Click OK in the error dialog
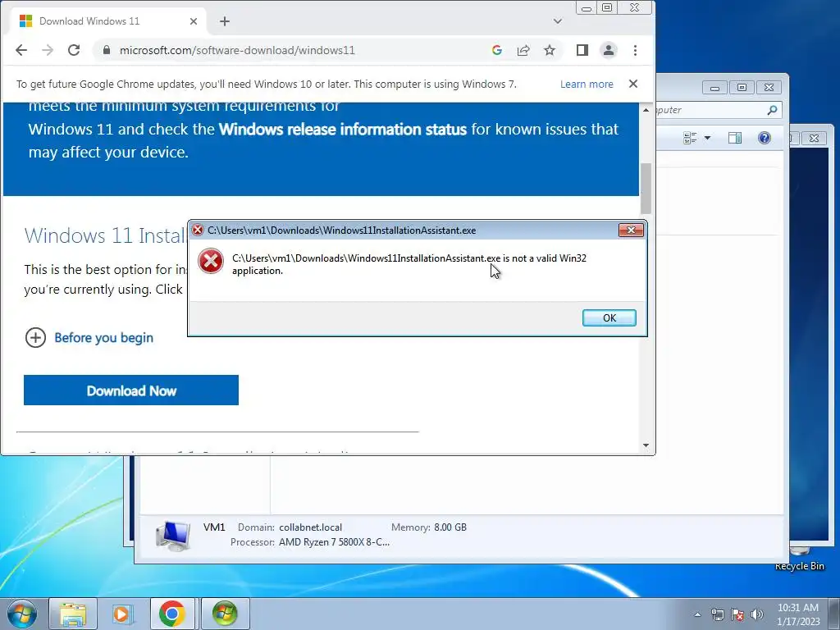 tap(609, 317)
